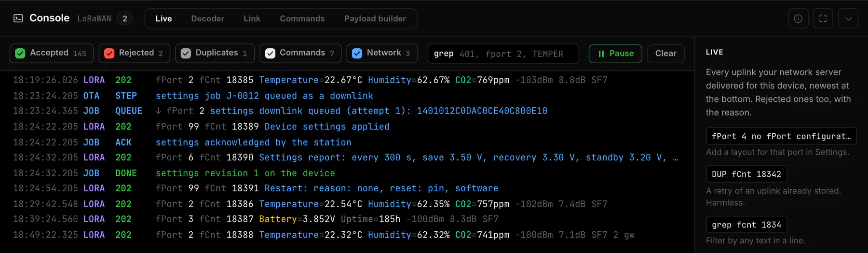The height and width of the screenshot is (253, 868).
Task: Click the Console title text
Action: tap(49, 18)
